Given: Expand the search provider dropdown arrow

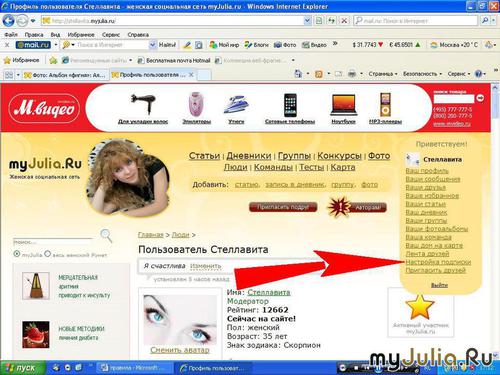Looking at the screenshot, I should coord(493,21).
